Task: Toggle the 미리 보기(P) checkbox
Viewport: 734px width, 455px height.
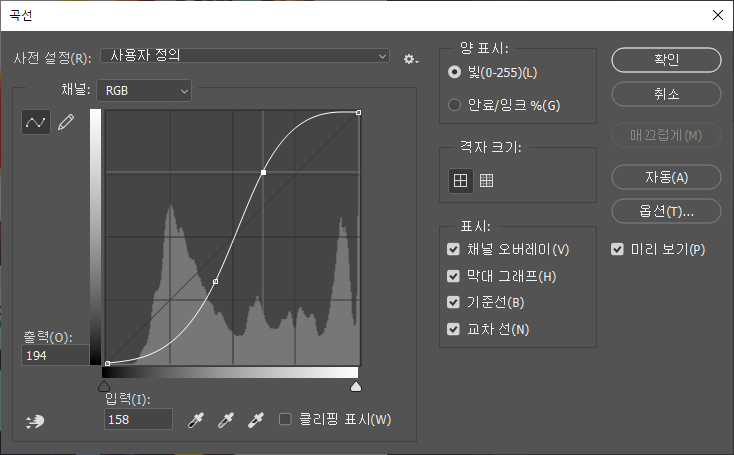Action: click(617, 249)
